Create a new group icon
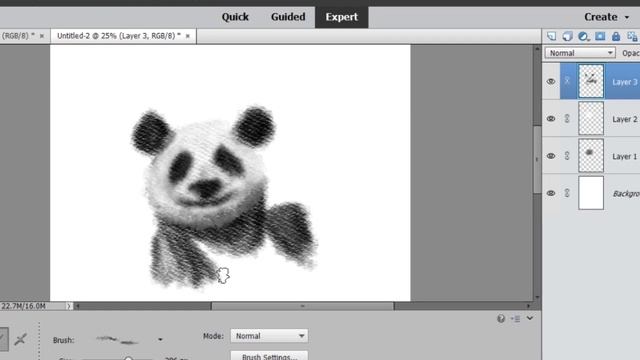Image resolution: width=640 pixels, height=360 pixels. pos(567,36)
